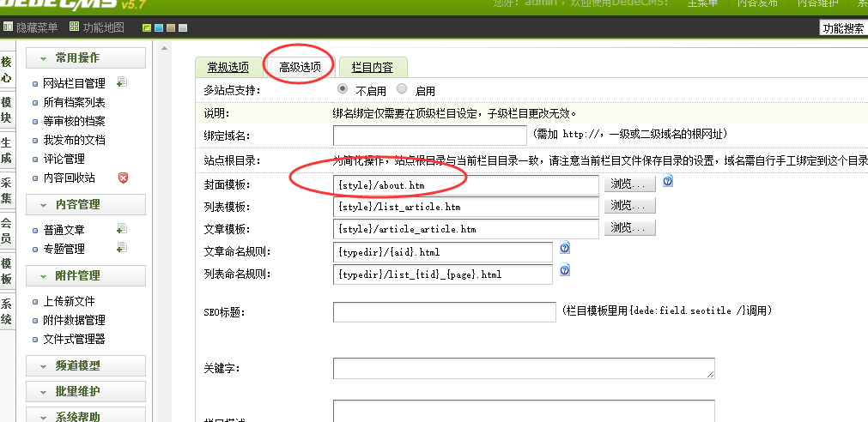This screenshot has height=422, width=868.
Task: Select 启用 multi-site radio button
Action: click(x=402, y=88)
